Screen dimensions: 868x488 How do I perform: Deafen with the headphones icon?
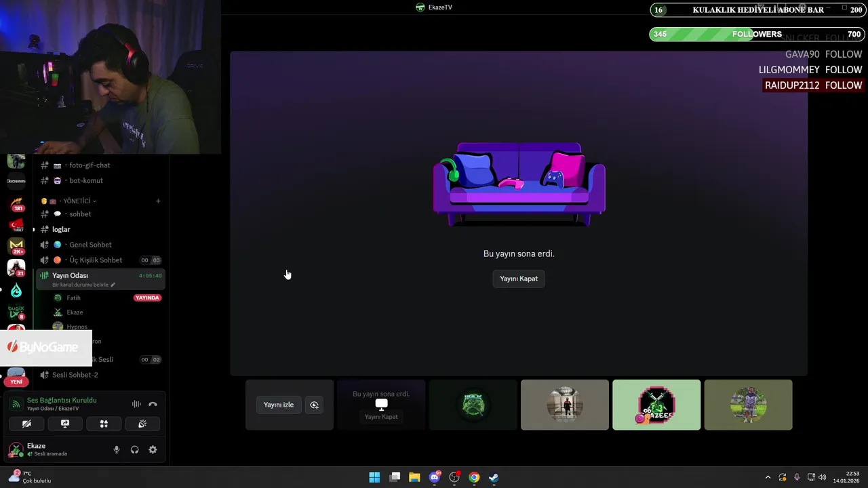point(134,449)
